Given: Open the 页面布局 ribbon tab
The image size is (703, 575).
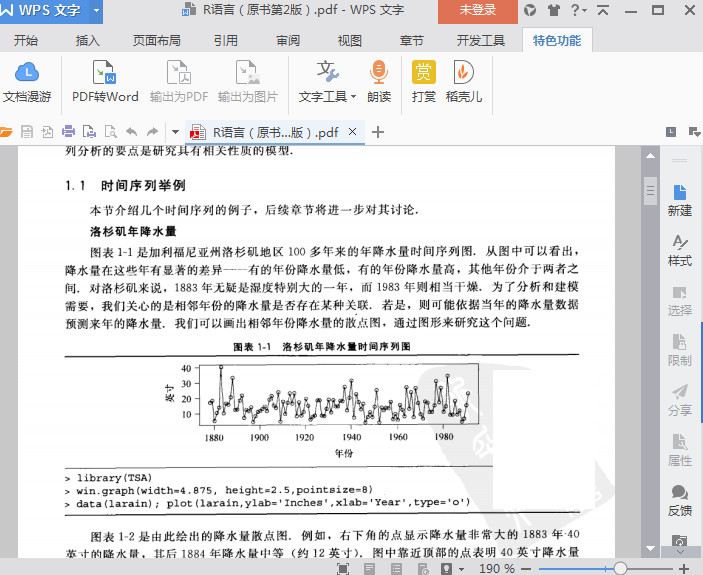Looking at the screenshot, I should pyautogui.click(x=156, y=40).
